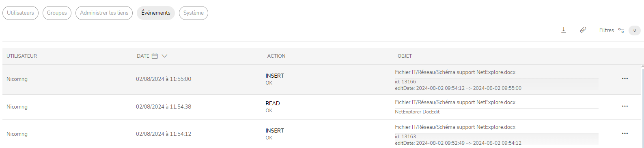Open the calendar icon beside DATE
Viewport: 644px width, 148px height.
(155, 56)
